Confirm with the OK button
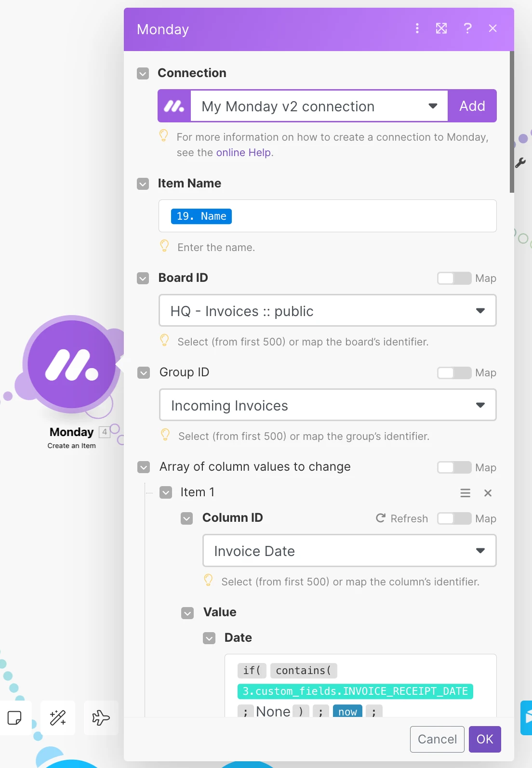This screenshot has height=768, width=532. 485,739
